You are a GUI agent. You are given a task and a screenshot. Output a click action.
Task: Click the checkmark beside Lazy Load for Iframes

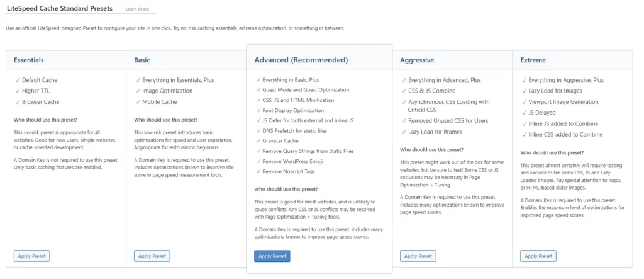tap(404, 132)
